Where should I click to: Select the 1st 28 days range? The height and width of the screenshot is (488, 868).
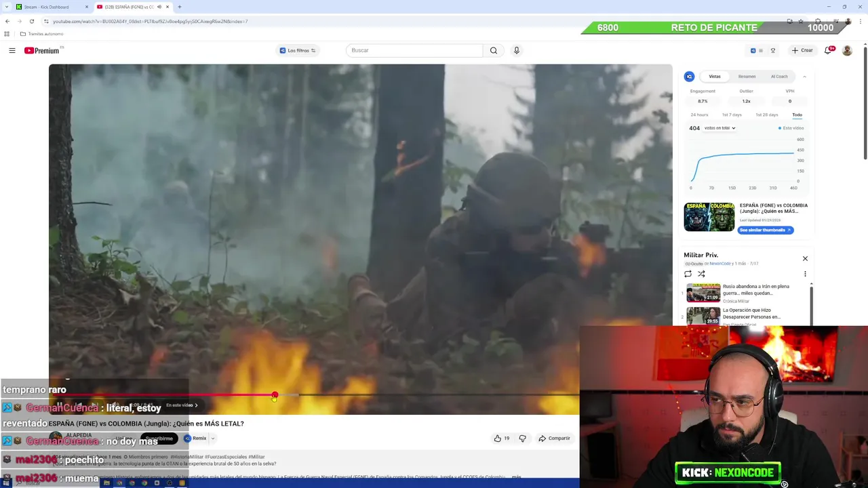[x=767, y=115]
